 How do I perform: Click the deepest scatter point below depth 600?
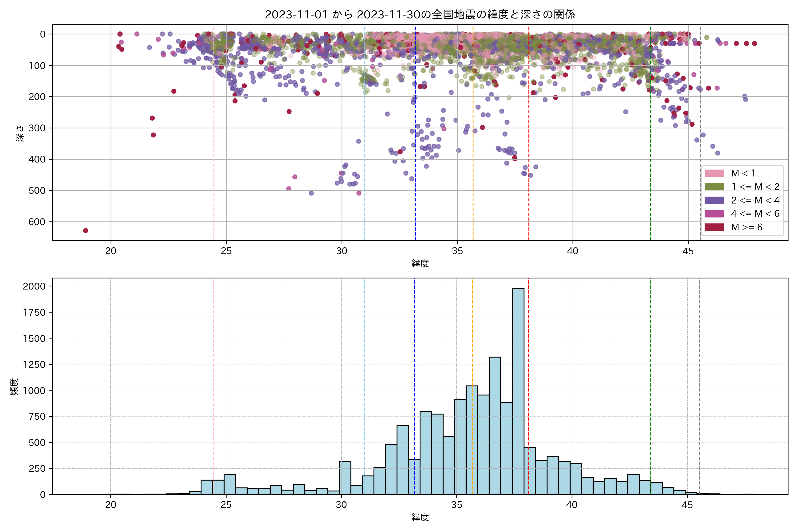[86, 231]
